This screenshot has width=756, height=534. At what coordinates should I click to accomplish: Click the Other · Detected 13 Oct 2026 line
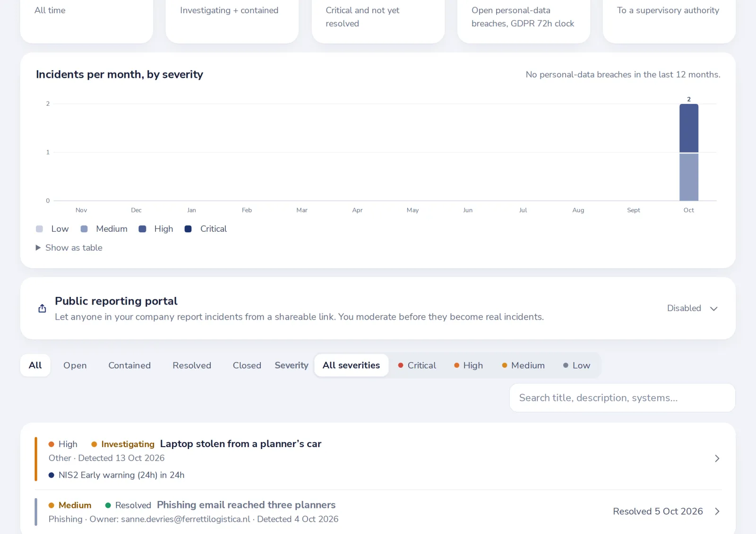point(107,458)
